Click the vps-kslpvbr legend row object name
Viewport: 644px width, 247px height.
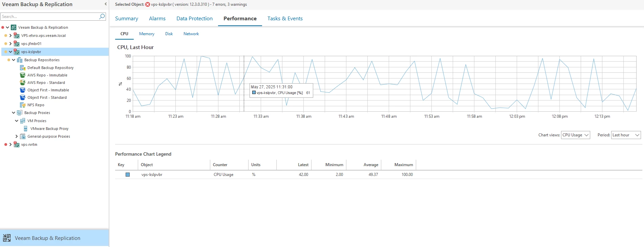click(152, 175)
